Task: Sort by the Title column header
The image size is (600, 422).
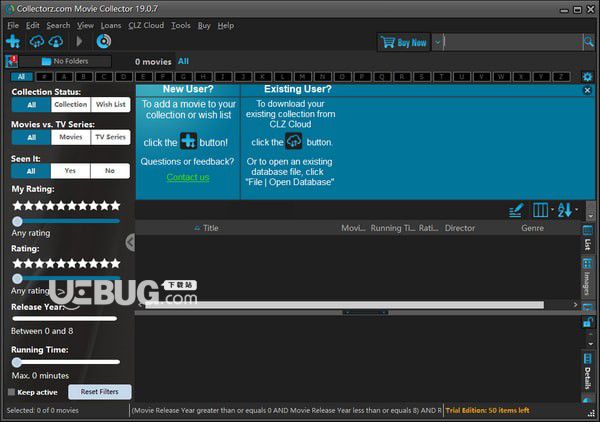Action: coord(210,228)
